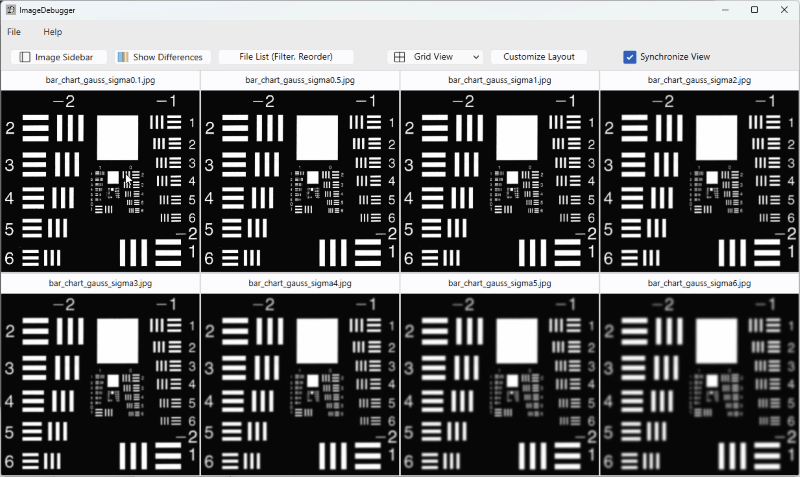Select the sigma1 bar chart image
Viewport: 800px width, 477px height.
tap(500, 181)
